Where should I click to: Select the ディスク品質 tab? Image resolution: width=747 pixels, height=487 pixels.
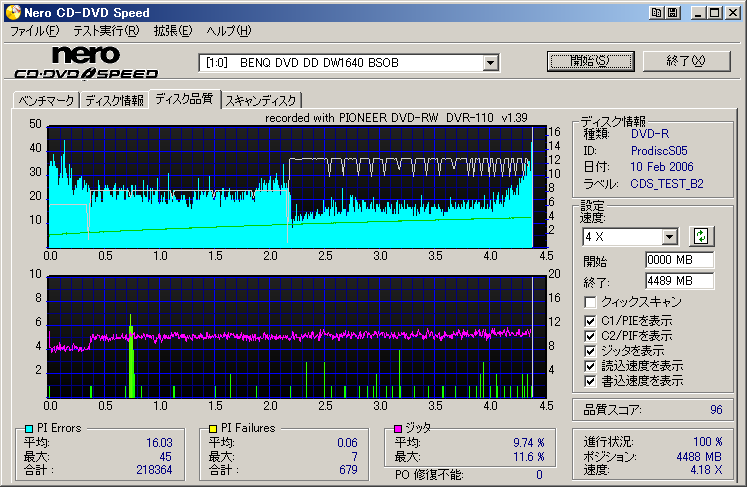(x=184, y=99)
